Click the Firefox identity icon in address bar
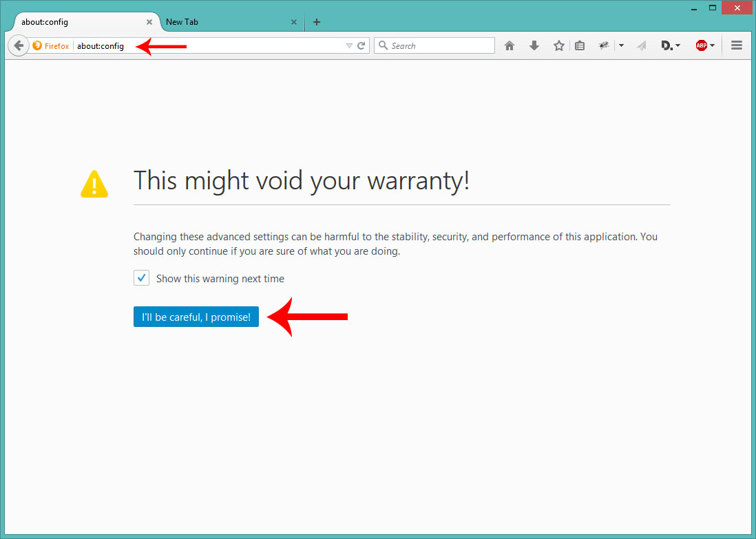Screen dimensions: 756x539 [37, 46]
